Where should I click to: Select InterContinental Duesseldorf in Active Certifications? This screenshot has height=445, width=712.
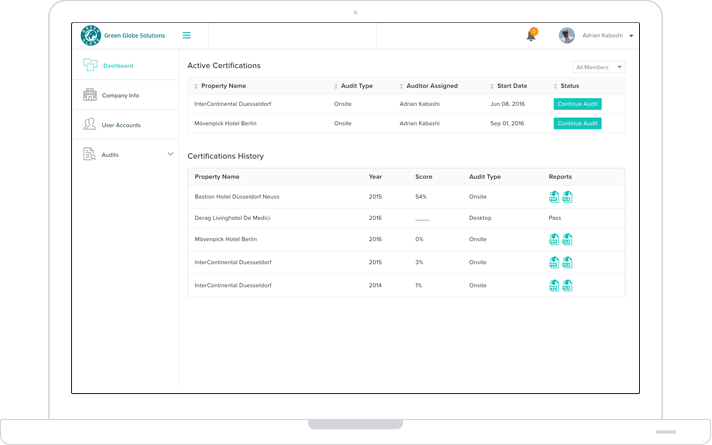click(x=232, y=104)
